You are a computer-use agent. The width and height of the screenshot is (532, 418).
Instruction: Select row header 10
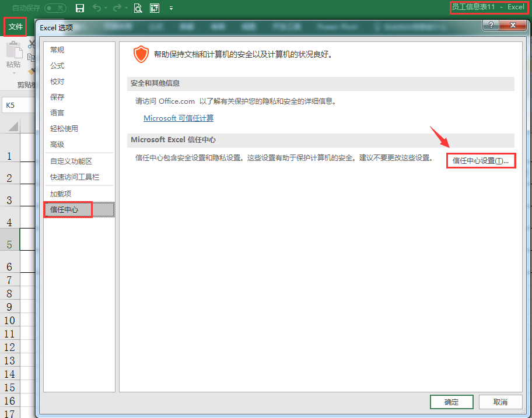coord(9,321)
